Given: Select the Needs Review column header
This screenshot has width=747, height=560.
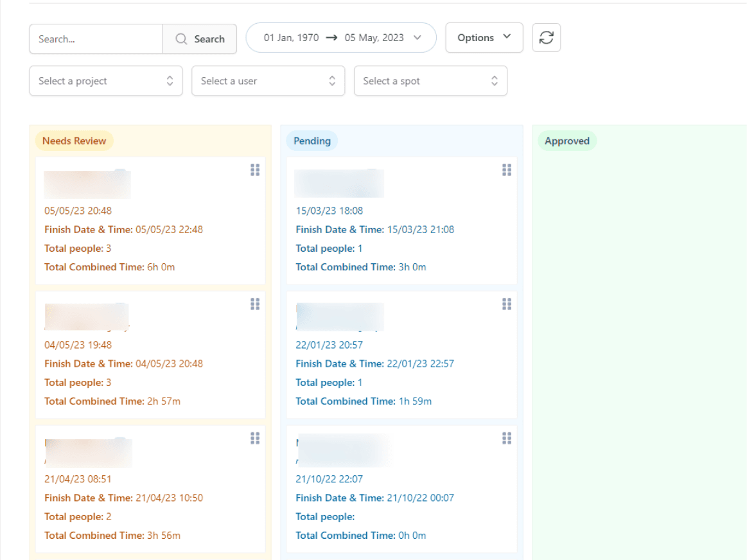Looking at the screenshot, I should [74, 140].
